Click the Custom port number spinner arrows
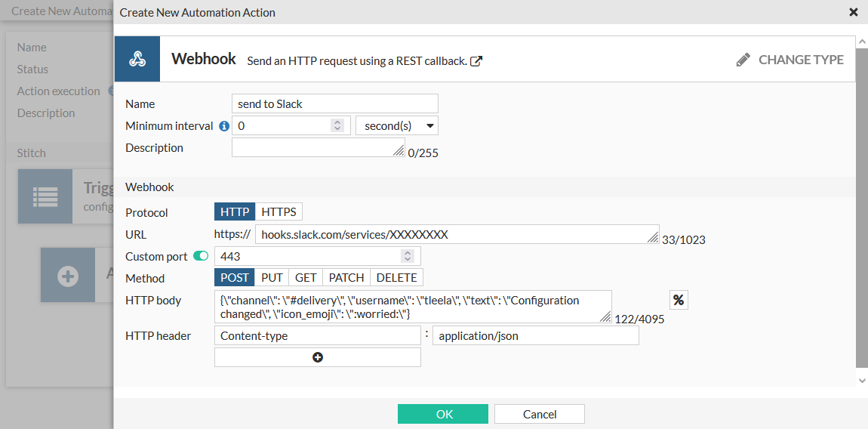 click(x=408, y=256)
